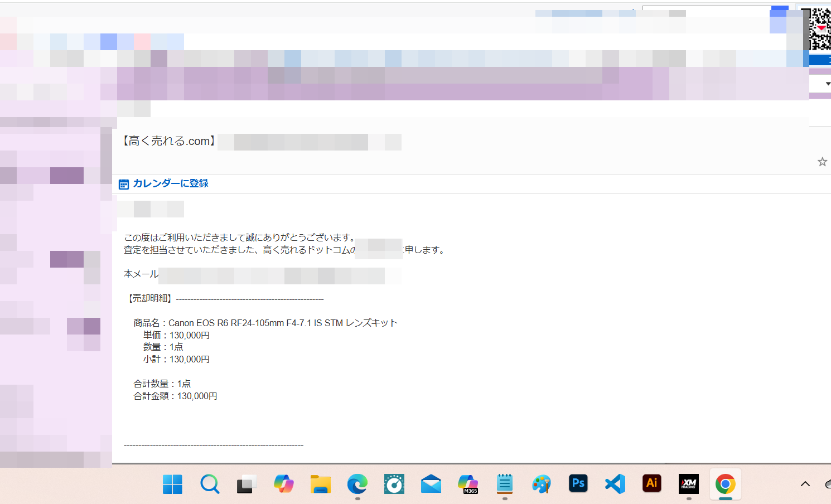
Task: Open Copilot from the taskbar
Action: (284, 484)
